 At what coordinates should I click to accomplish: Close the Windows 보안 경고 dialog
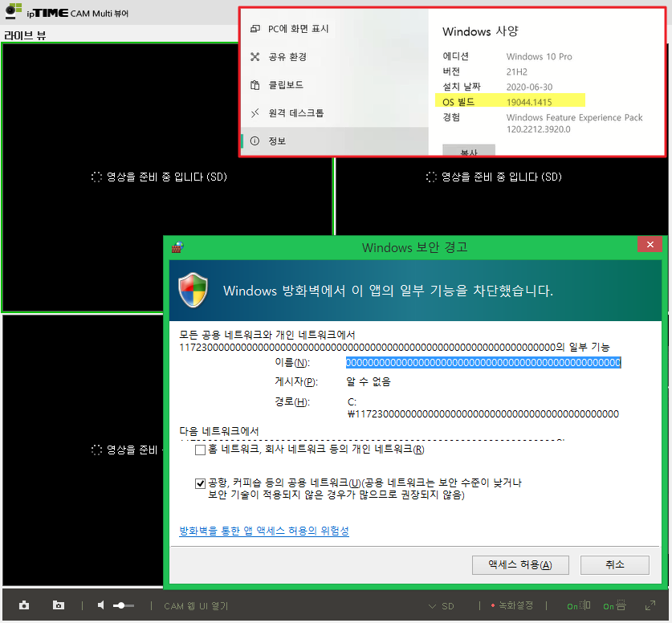tap(650, 244)
